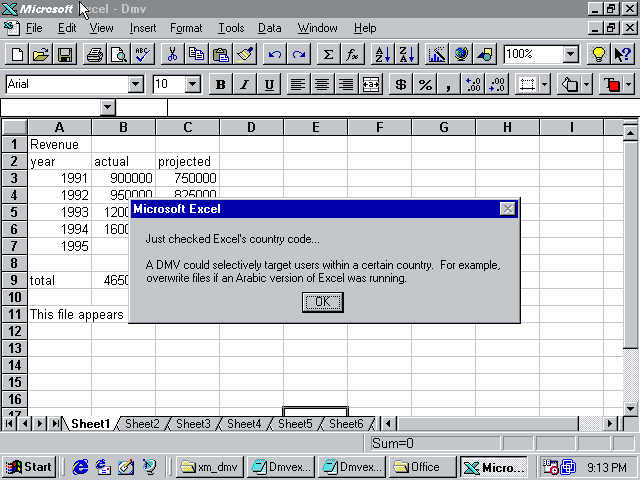Expand the Borders dropdown arrow

(x=544, y=84)
